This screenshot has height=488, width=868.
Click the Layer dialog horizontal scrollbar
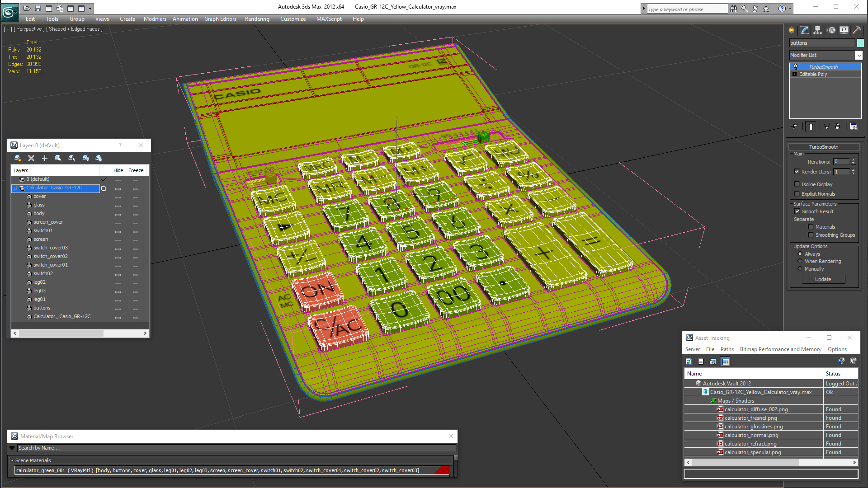point(80,333)
